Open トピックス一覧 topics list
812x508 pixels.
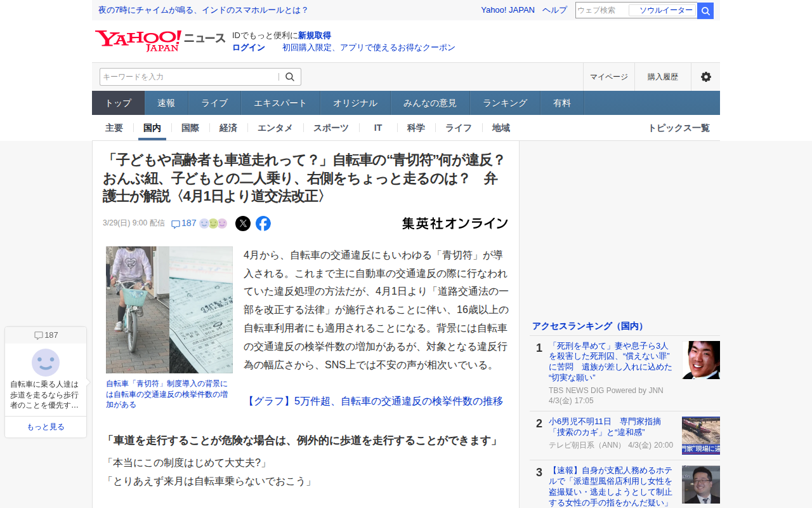click(x=679, y=128)
